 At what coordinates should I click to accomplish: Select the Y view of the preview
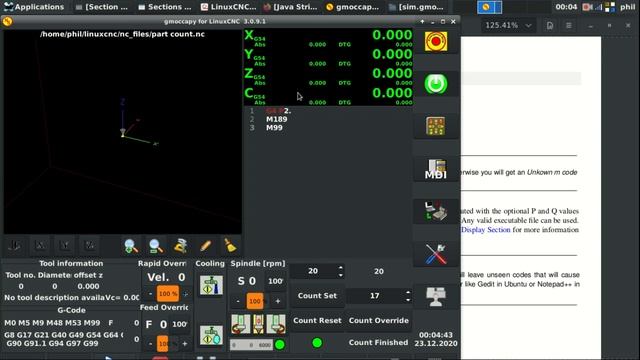(65, 245)
